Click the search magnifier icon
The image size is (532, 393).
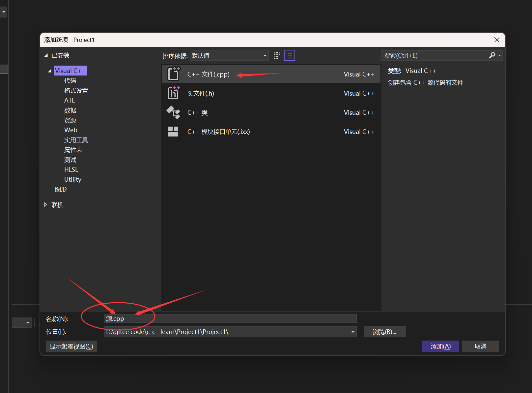492,55
